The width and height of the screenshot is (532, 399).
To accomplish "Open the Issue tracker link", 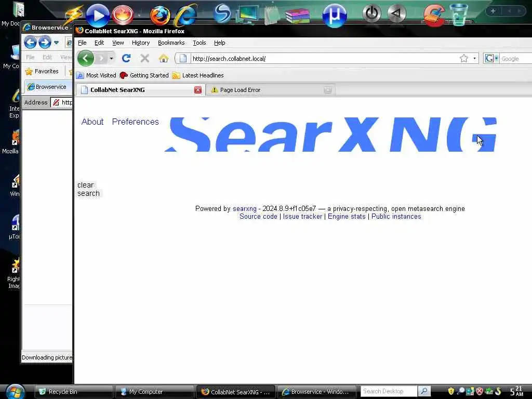I will [302, 217].
